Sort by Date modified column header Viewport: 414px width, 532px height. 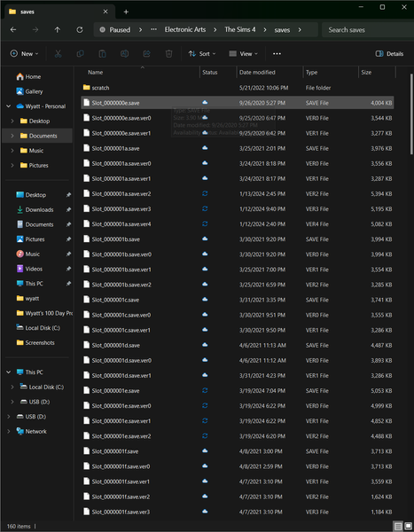coord(269,73)
